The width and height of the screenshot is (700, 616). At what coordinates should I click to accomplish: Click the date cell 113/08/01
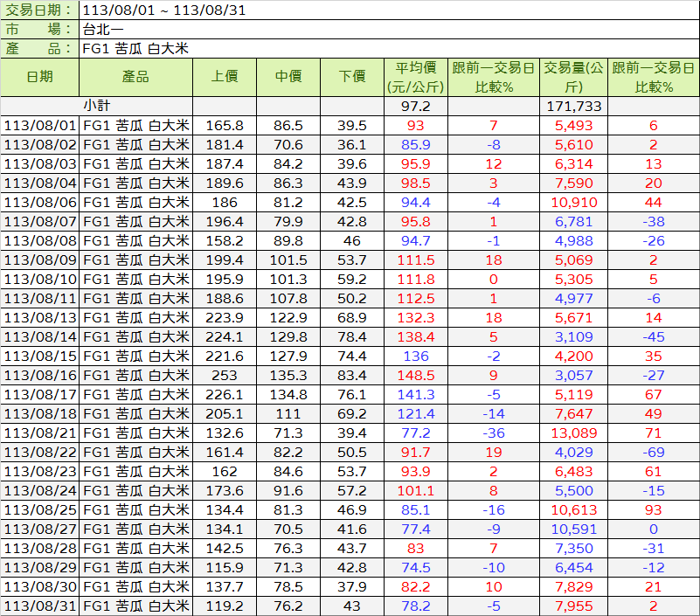pyautogui.click(x=41, y=125)
